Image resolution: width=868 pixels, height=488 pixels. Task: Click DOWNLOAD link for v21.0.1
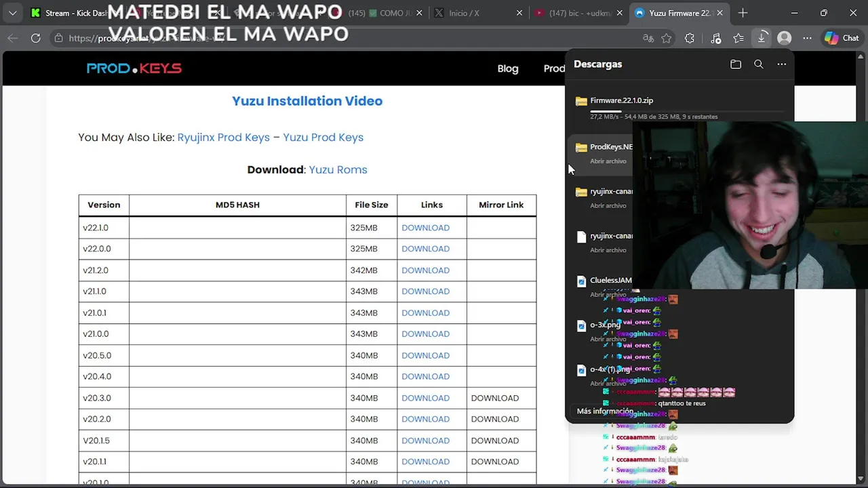point(425,313)
